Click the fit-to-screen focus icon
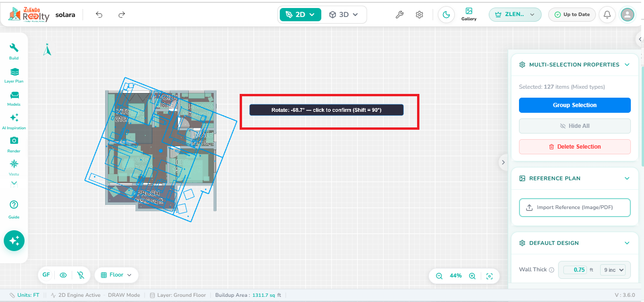Screen dimensions: 644x302 point(490,276)
